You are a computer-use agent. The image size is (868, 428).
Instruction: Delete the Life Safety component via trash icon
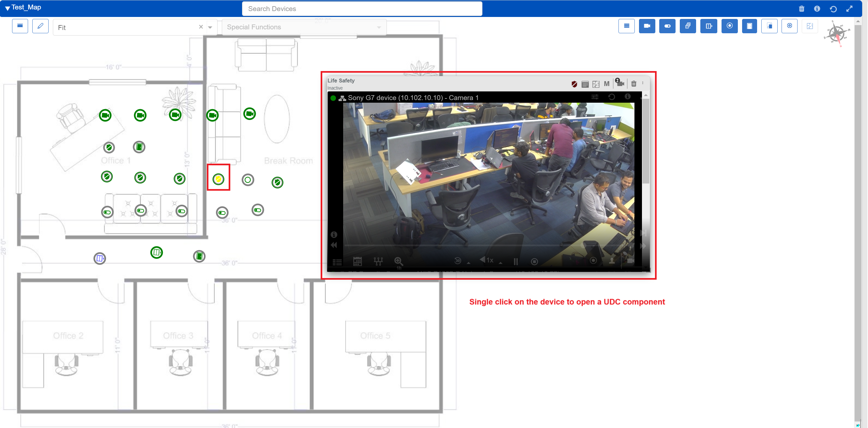click(x=633, y=83)
